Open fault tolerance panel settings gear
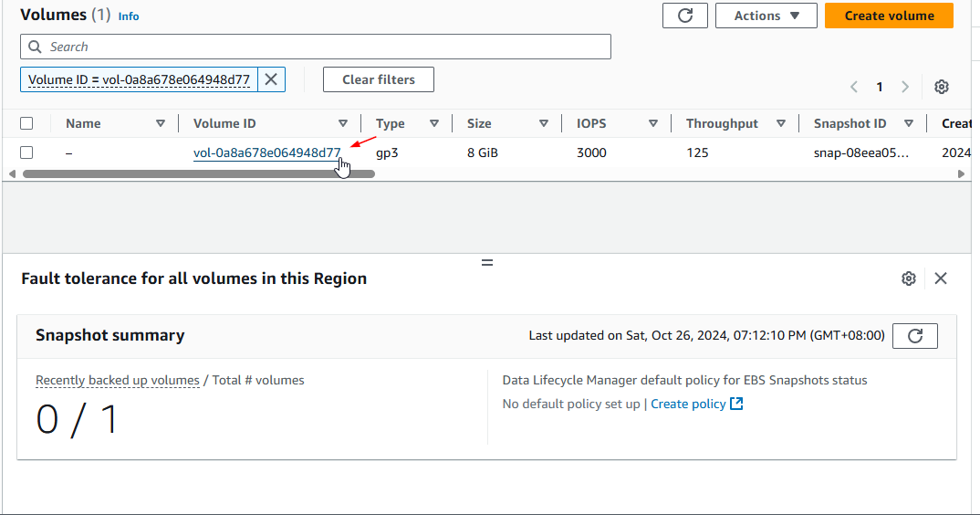Viewport: 980px width, 515px height. click(908, 279)
